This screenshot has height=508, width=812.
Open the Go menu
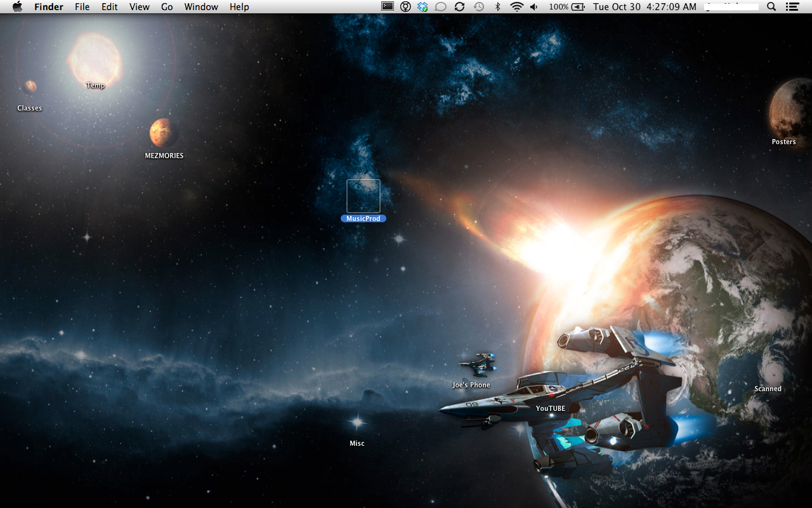tap(167, 7)
